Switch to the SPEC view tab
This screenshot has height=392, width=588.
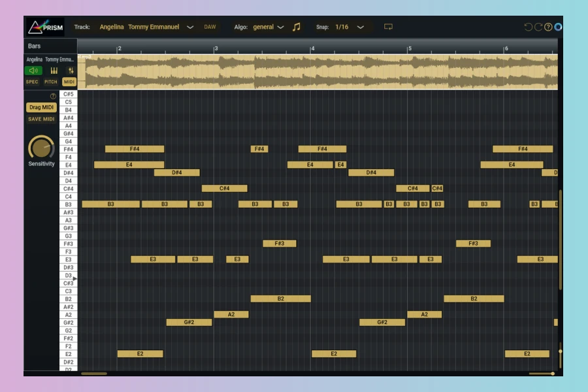pyautogui.click(x=32, y=82)
